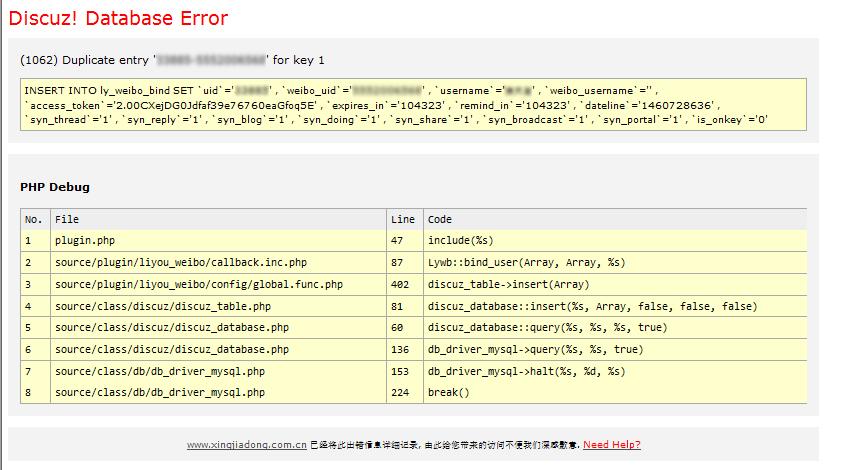The image size is (852, 470).
Task: Select discuz_database.php path in row 5
Action: click(218, 328)
